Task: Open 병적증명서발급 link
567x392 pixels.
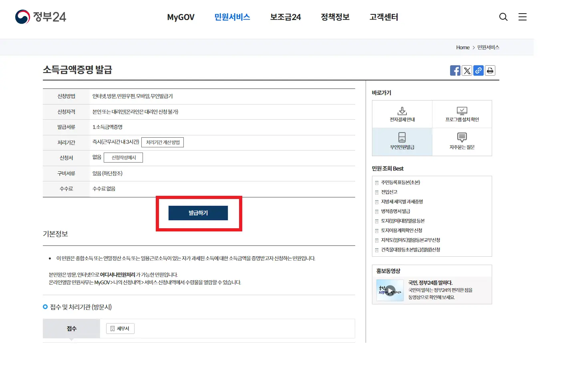Action: pyautogui.click(x=396, y=211)
